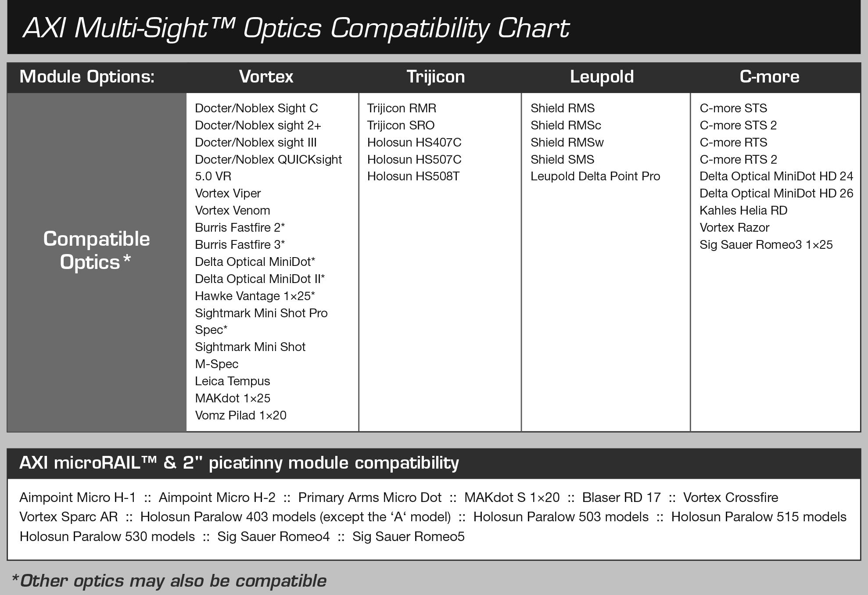Image resolution: width=868 pixels, height=595 pixels.
Task: Click the AXI microRAIL section heading
Action: click(239, 463)
